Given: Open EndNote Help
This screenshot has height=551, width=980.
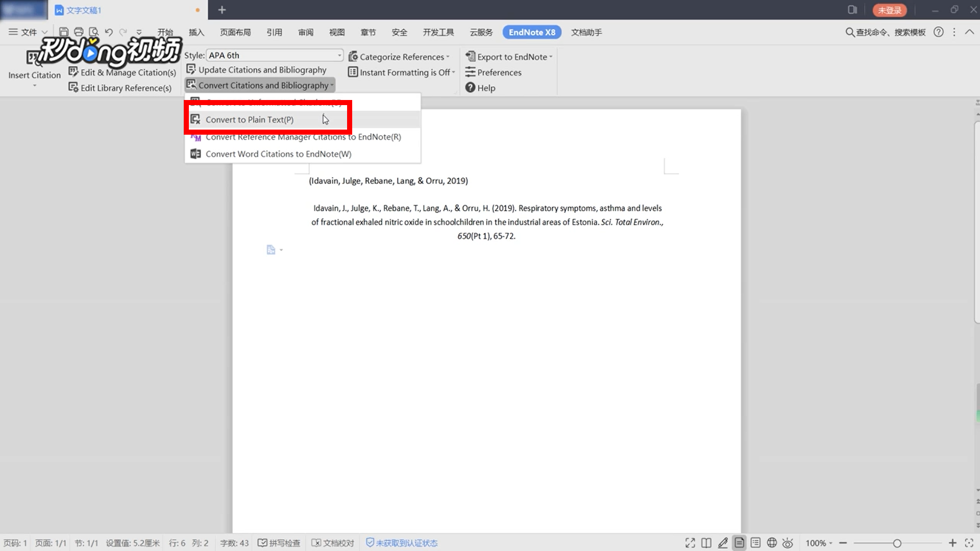Looking at the screenshot, I should [480, 87].
